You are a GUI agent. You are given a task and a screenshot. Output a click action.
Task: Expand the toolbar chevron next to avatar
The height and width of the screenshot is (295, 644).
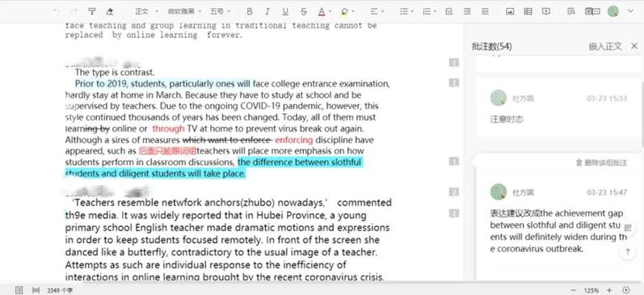(x=630, y=11)
